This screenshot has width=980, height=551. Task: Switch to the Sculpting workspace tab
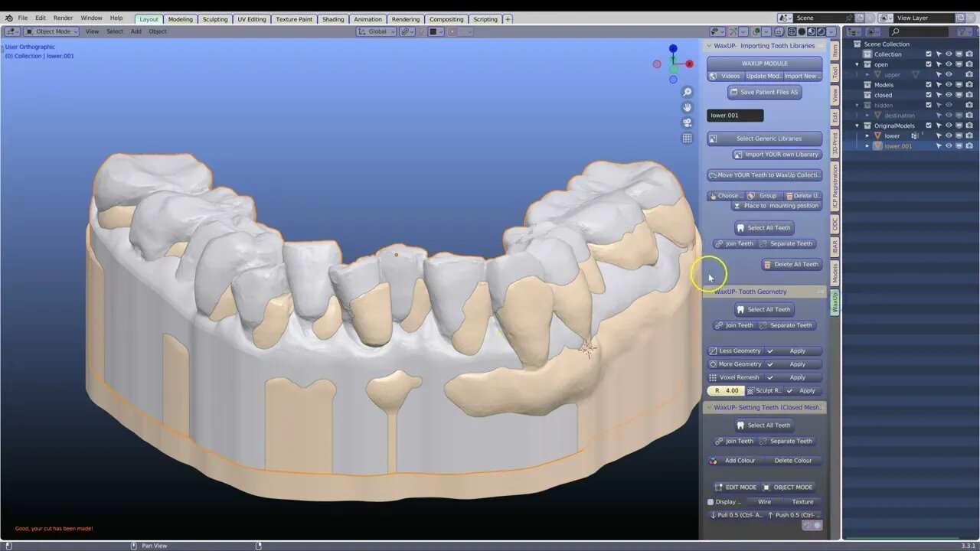pyautogui.click(x=215, y=19)
